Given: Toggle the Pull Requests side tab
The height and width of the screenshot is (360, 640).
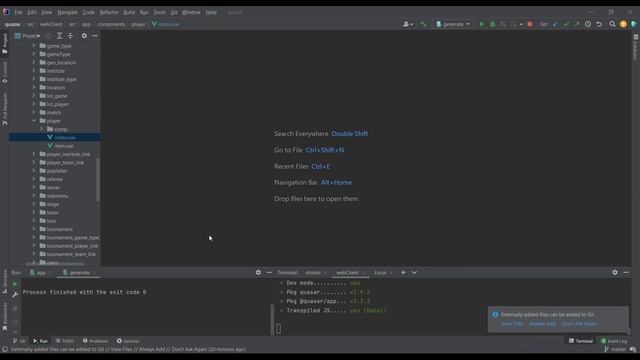Looking at the screenshot, I should coord(4,109).
